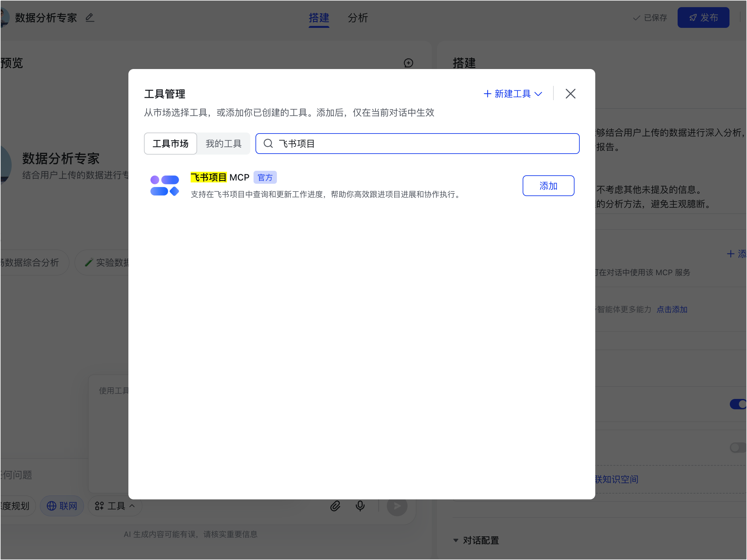
Task: Open the 搭建 tab in header
Action: coord(319,17)
